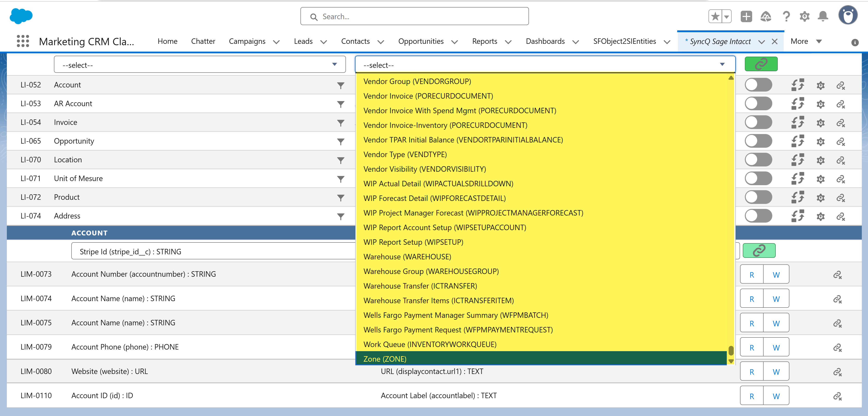Click the green link button in ACCOUNT section

pos(759,251)
